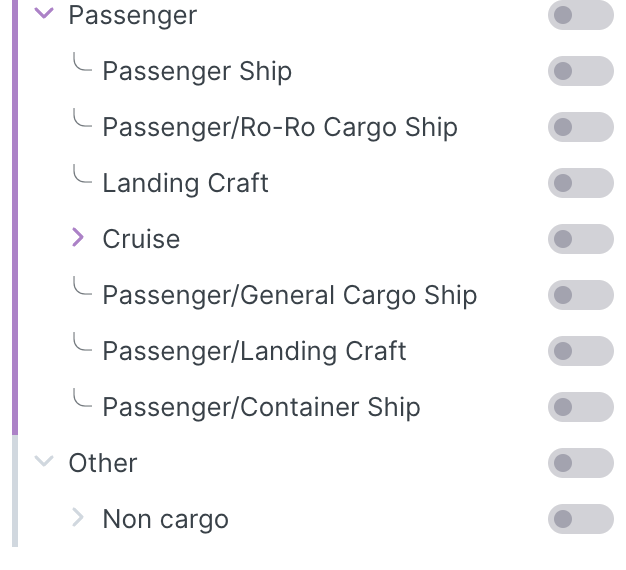Collapse the Other category chevron
Screen dimensions: 626x570
click(x=43, y=462)
